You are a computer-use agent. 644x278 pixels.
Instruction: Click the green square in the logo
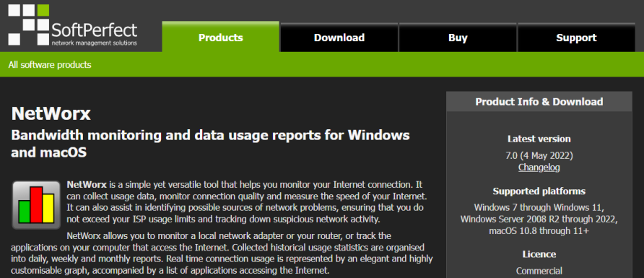43,10
